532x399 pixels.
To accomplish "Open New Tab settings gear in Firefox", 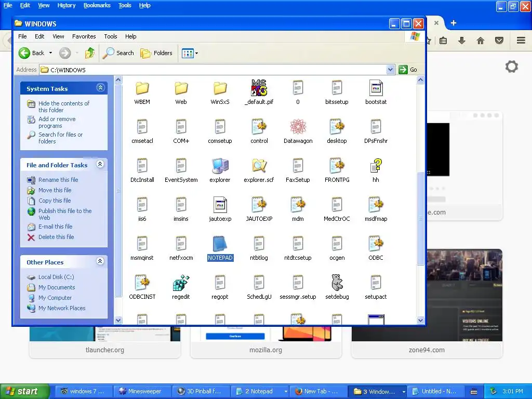I will click(x=512, y=66).
